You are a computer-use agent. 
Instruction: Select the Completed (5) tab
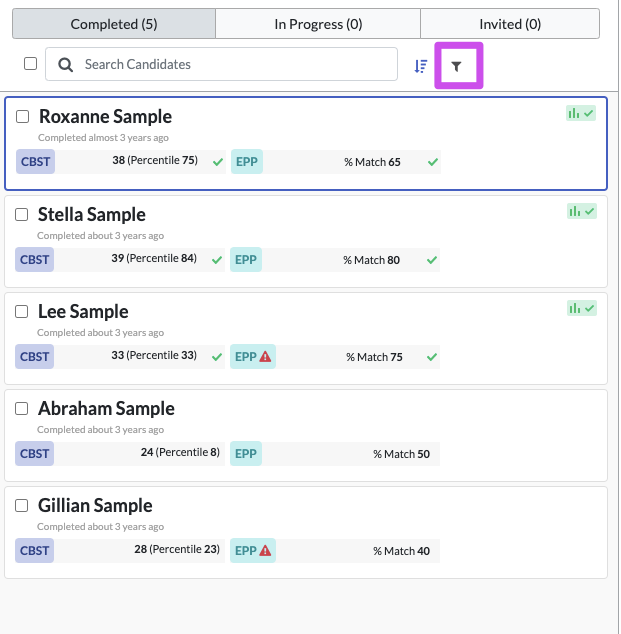(x=114, y=24)
